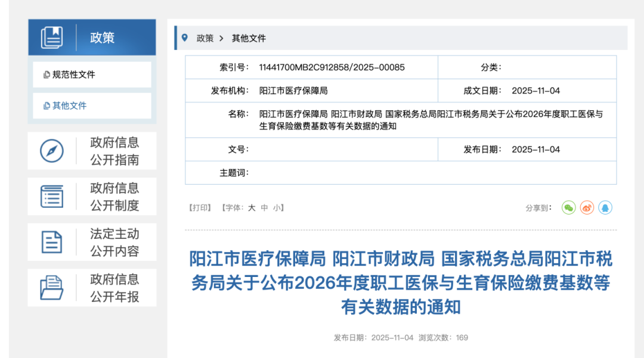644x358 pixels.
Task: Share the article to Weibo
Action: pyautogui.click(x=587, y=208)
